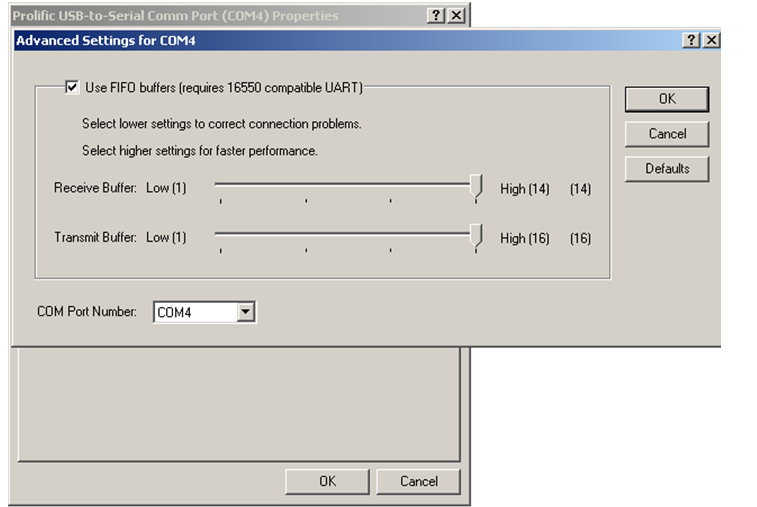Viewport: 757px width, 507px height.
Task: Close the Prolific USB-to-Serial Properties window
Action: click(455, 16)
